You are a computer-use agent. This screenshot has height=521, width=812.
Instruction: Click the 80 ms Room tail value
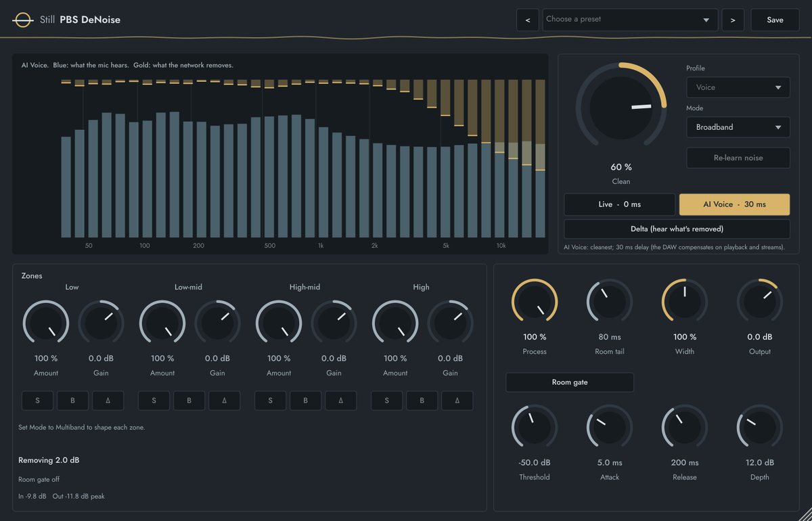(610, 337)
